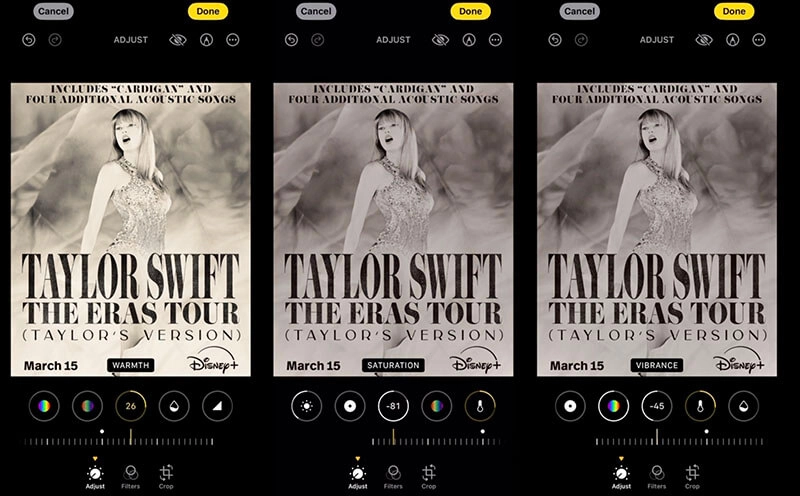Toggle the adjustments eye icon in the Vibrance screen
Screen dimensions: 800x496
(x=704, y=40)
